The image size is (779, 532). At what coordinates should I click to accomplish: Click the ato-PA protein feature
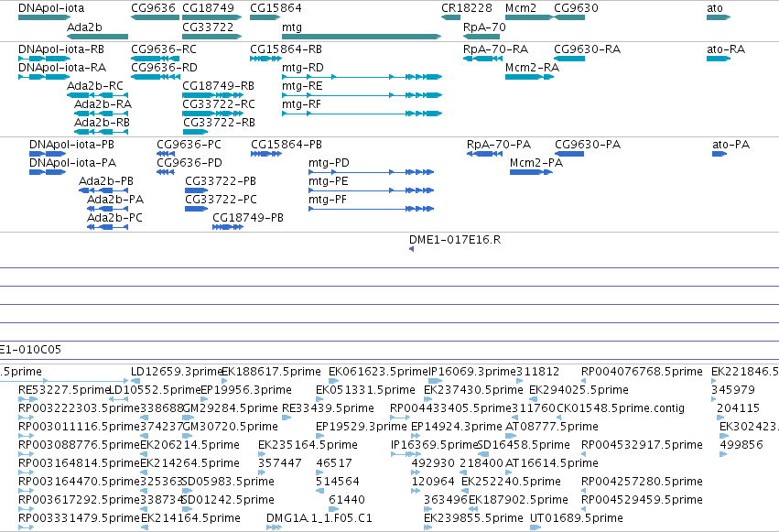click(719, 154)
